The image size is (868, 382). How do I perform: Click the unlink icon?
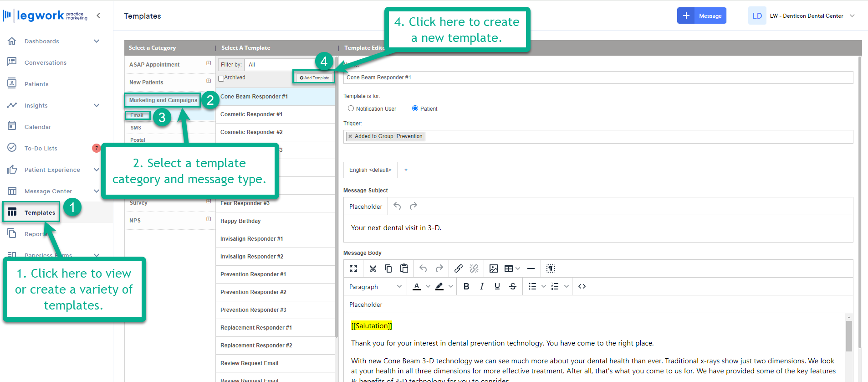(474, 268)
